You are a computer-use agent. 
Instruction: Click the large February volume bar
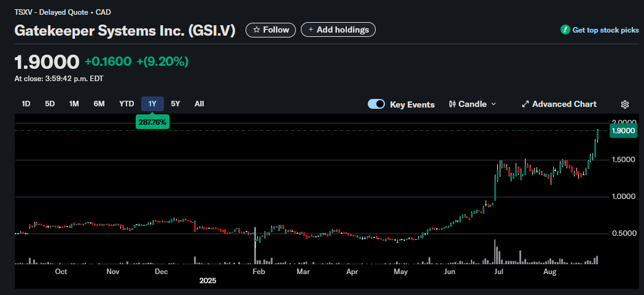[x=255, y=246]
